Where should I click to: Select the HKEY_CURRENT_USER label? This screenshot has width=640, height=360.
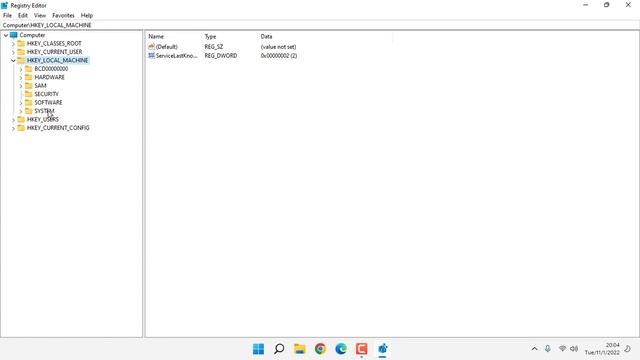(55, 52)
